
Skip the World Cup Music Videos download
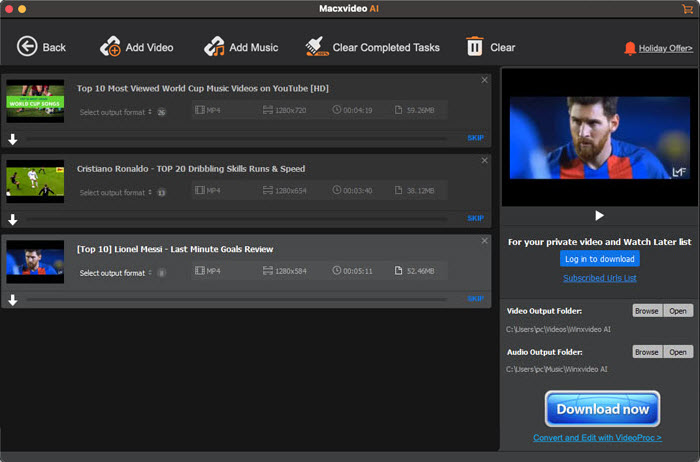coord(475,138)
